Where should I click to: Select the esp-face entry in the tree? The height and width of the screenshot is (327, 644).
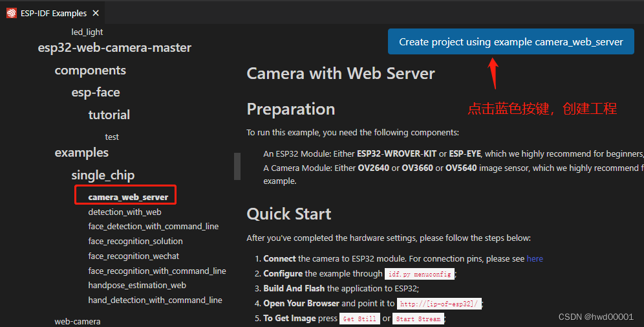[x=96, y=93]
